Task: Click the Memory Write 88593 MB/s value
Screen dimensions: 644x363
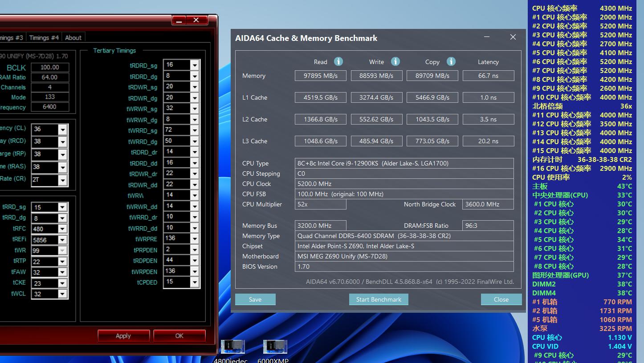Action: [x=376, y=76]
